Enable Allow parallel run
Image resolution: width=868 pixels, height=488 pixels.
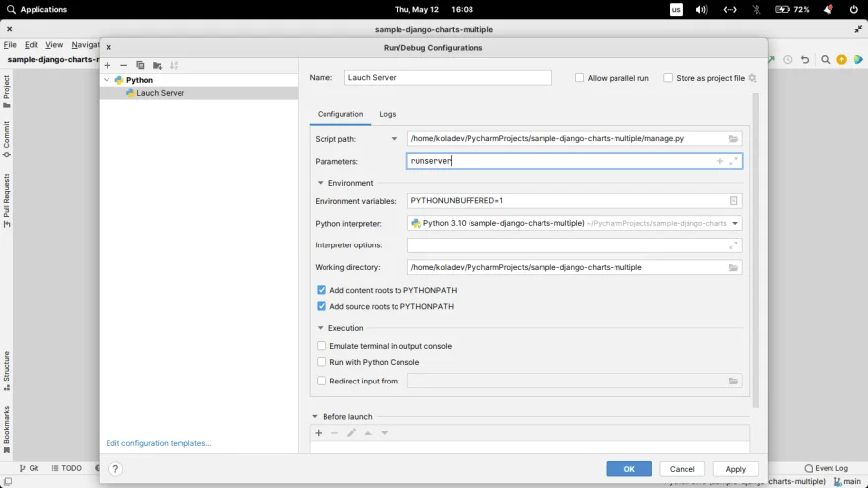(579, 78)
